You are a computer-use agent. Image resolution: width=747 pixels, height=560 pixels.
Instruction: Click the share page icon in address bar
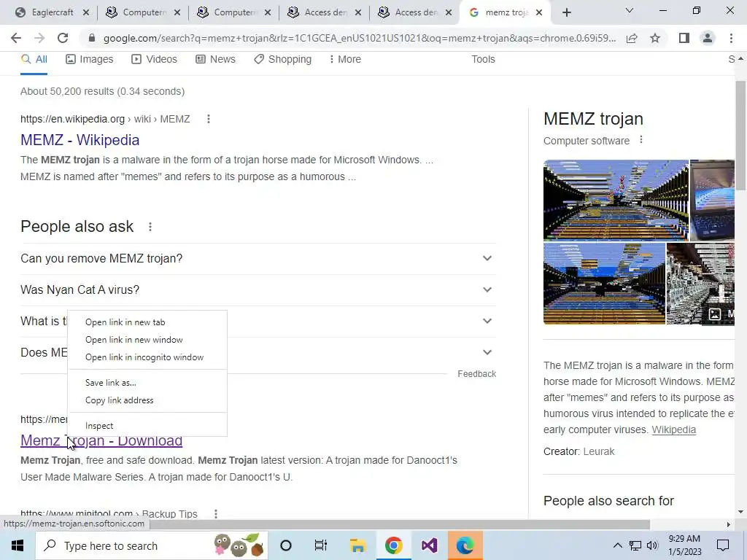coord(632,38)
